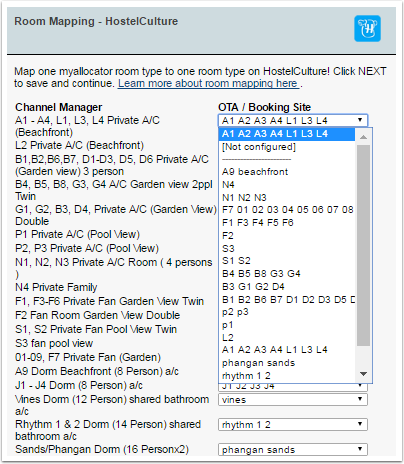Select highlighted 'A1 A2 A3 A4 L1 L3 L4' option
Image resolution: width=404 pixels, height=464 pixels.
287,134
